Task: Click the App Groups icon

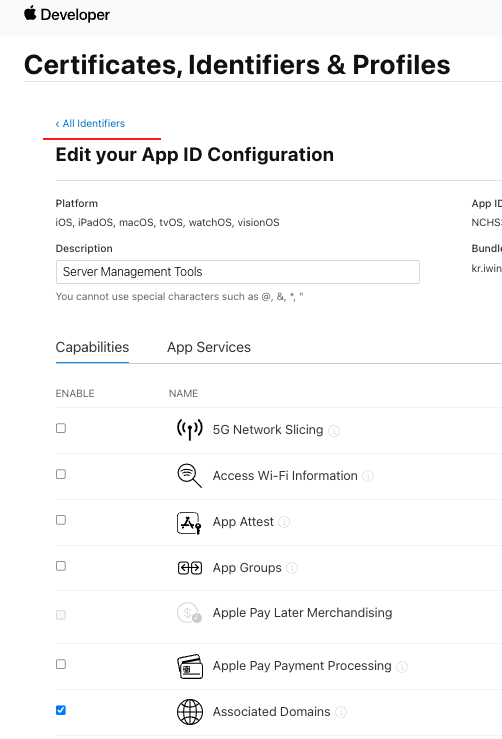Action: [x=189, y=568]
